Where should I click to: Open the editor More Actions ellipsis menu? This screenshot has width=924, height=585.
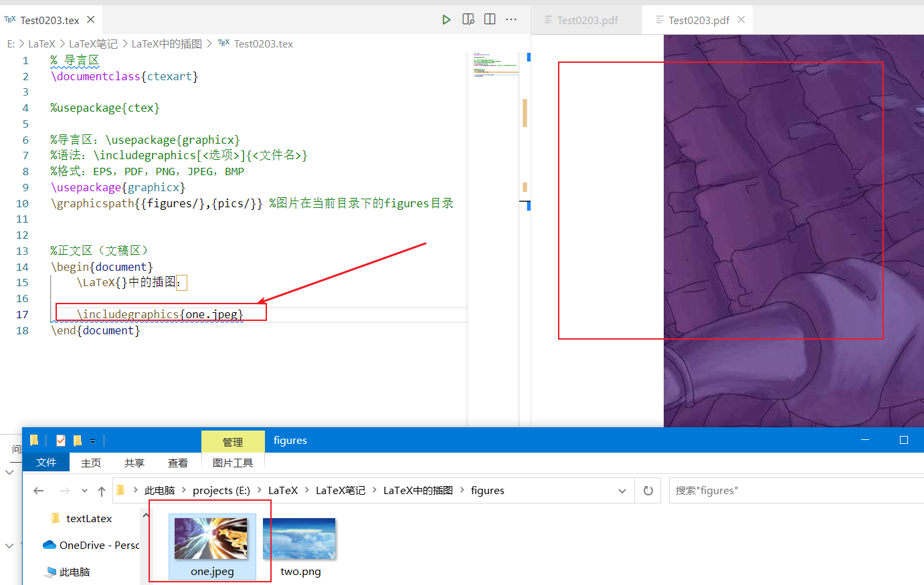511,19
